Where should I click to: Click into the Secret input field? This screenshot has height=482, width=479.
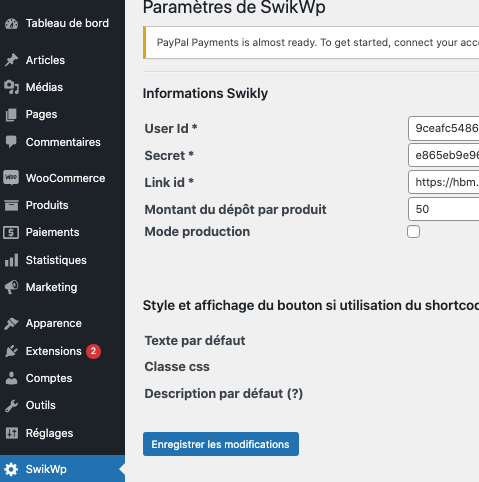tap(444, 155)
